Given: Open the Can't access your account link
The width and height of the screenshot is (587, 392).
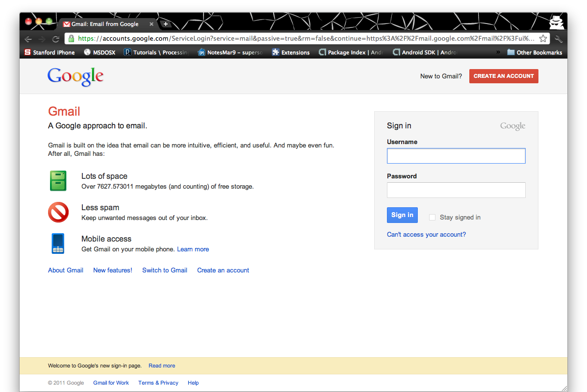Looking at the screenshot, I should tap(426, 235).
